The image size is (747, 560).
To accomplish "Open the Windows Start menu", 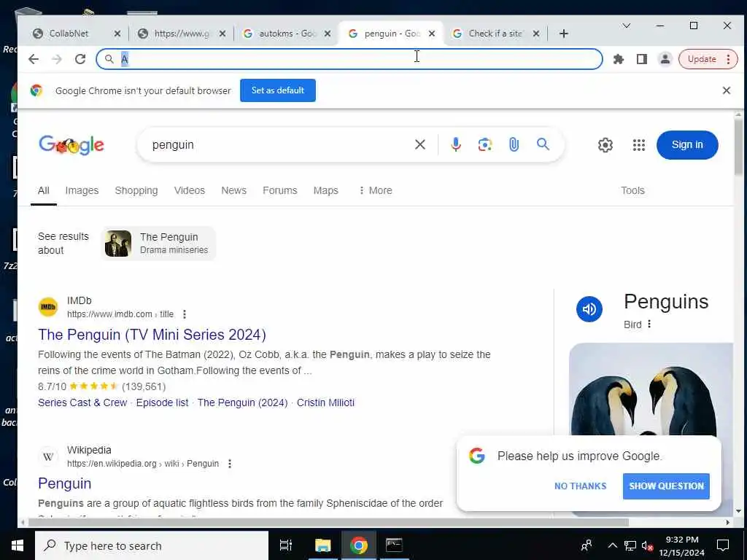I will coord(18,545).
